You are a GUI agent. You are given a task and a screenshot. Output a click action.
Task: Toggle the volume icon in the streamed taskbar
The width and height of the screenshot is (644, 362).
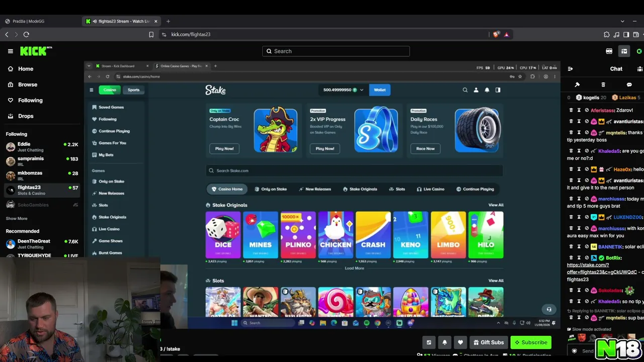(x=528, y=323)
